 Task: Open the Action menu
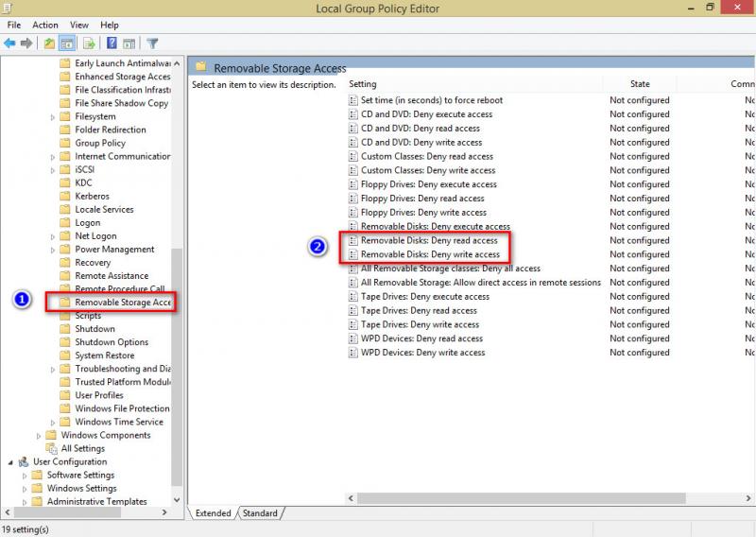pos(44,26)
